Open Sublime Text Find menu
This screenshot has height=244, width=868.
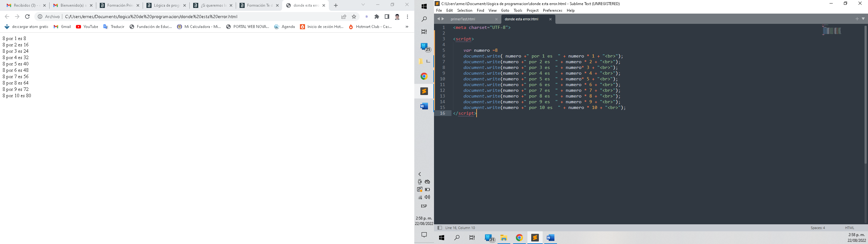tap(480, 10)
